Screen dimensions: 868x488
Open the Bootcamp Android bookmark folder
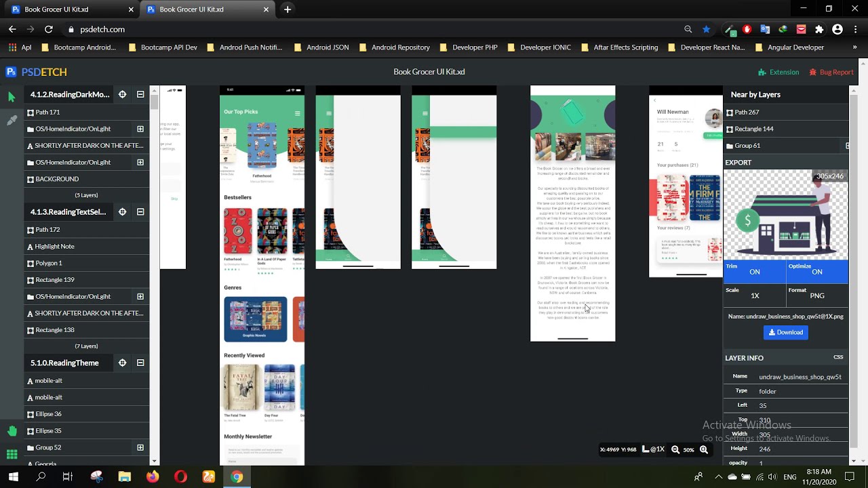tap(79, 47)
